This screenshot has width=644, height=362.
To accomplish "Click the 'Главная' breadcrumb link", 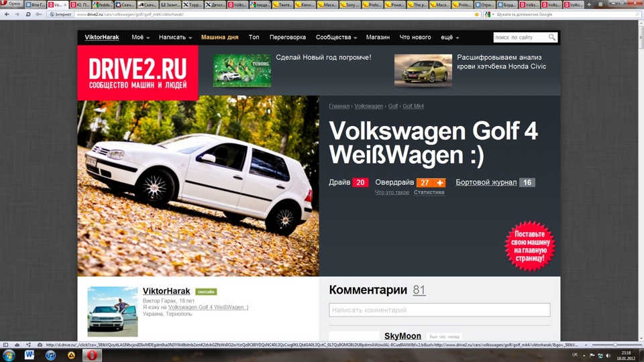I will click(339, 106).
